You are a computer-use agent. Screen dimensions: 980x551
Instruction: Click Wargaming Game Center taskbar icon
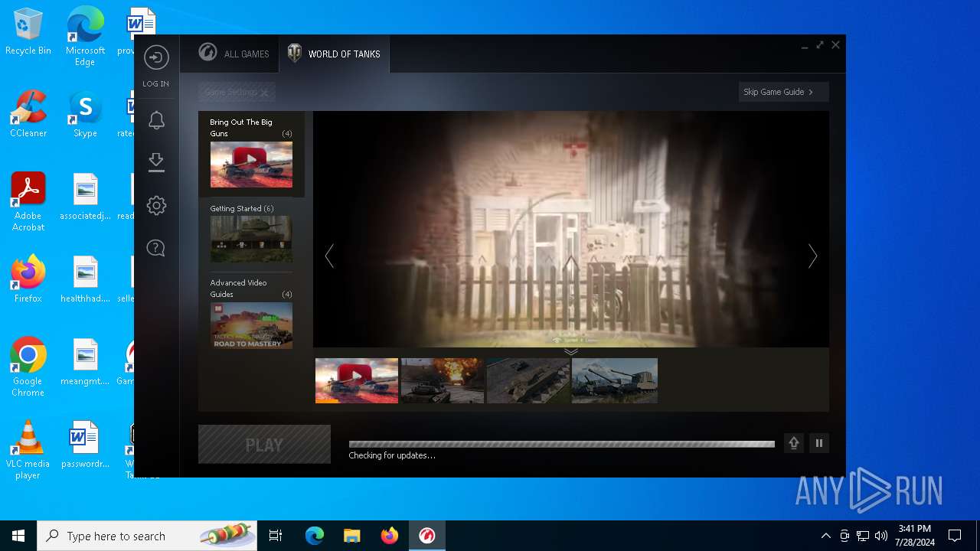(426, 536)
